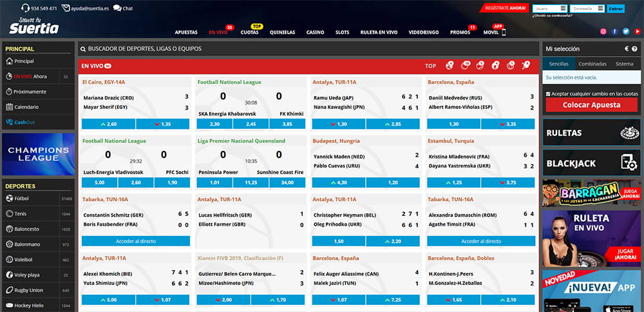Select 7,25 odds for Malek Jaziri
The image size is (644, 312).
[x=393, y=300]
